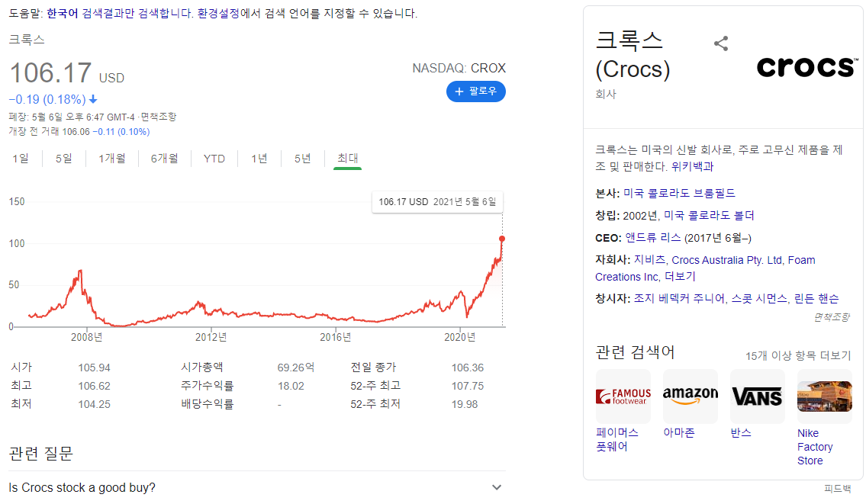Select the 1일 time range tab
The image size is (866, 504).
click(21, 159)
